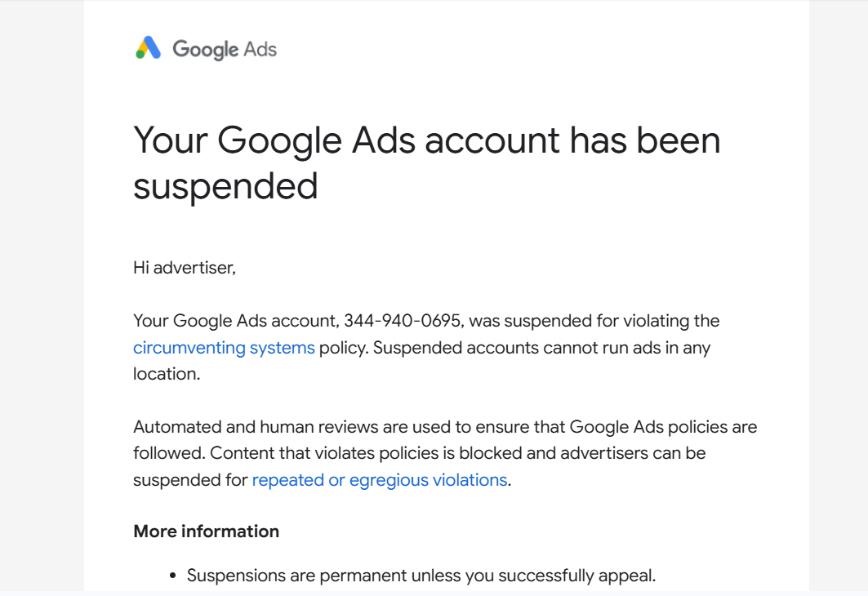Click the word location. ending the first paragraph
This screenshot has width=868, height=596.
point(166,374)
